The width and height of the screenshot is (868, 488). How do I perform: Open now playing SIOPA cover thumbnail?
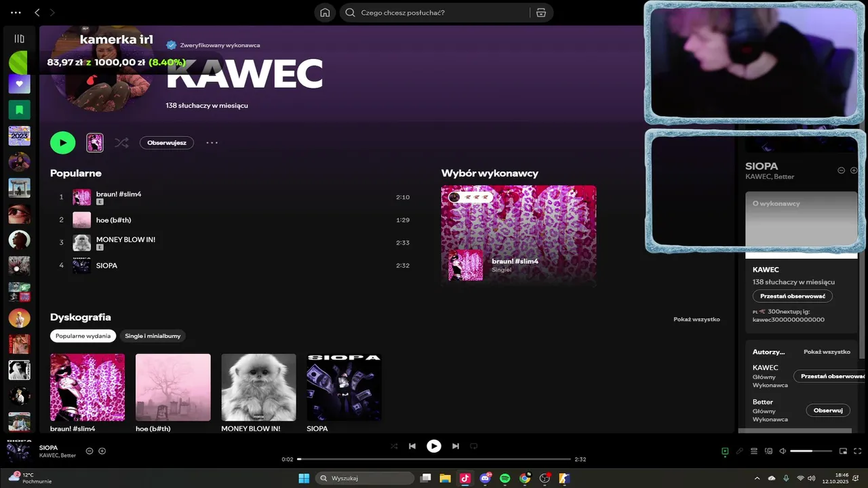coord(18,451)
